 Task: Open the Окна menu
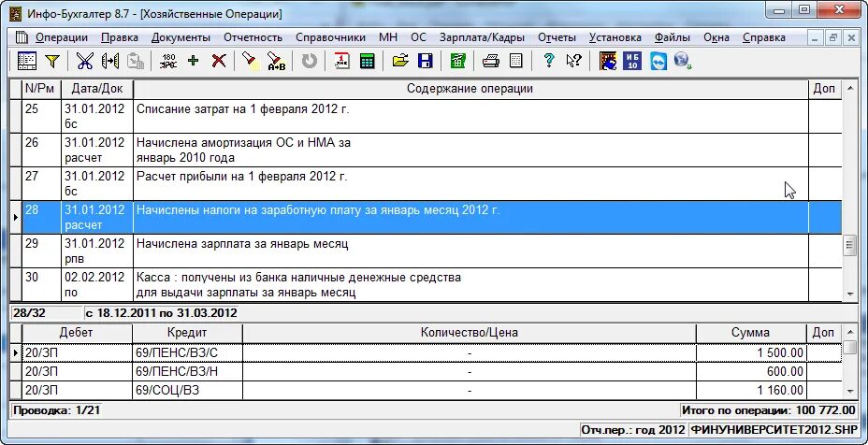pos(716,37)
